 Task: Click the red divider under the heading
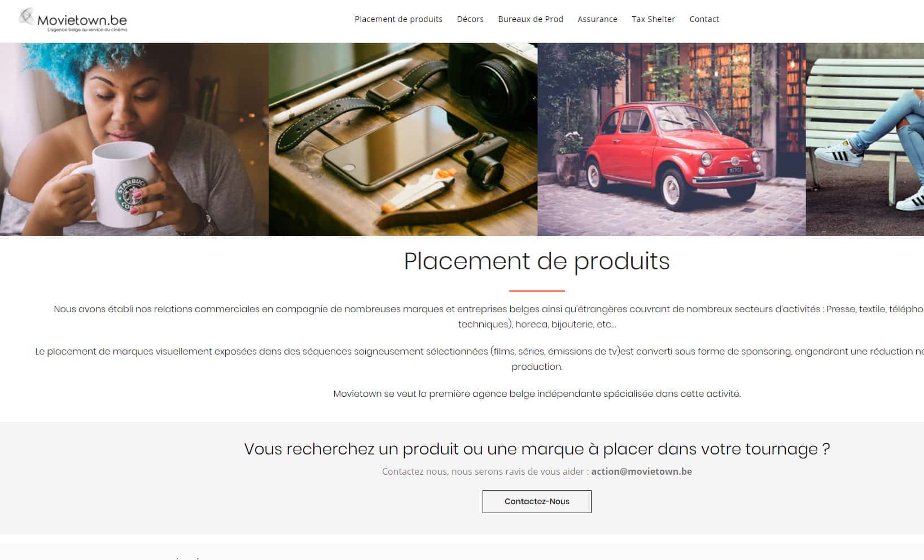coord(537,291)
